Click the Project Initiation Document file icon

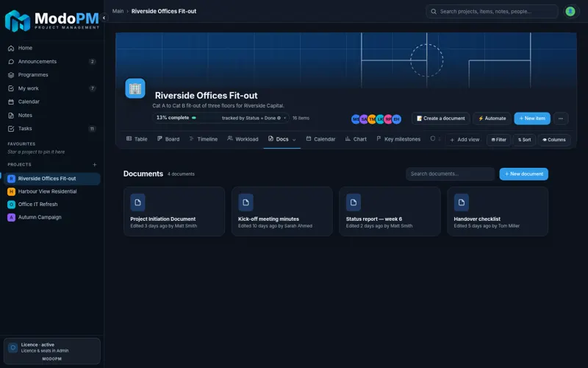point(137,202)
